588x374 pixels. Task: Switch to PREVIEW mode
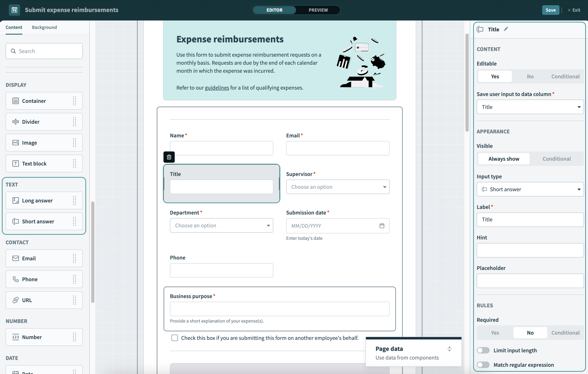pyautogui.click(x=318, y=10)
